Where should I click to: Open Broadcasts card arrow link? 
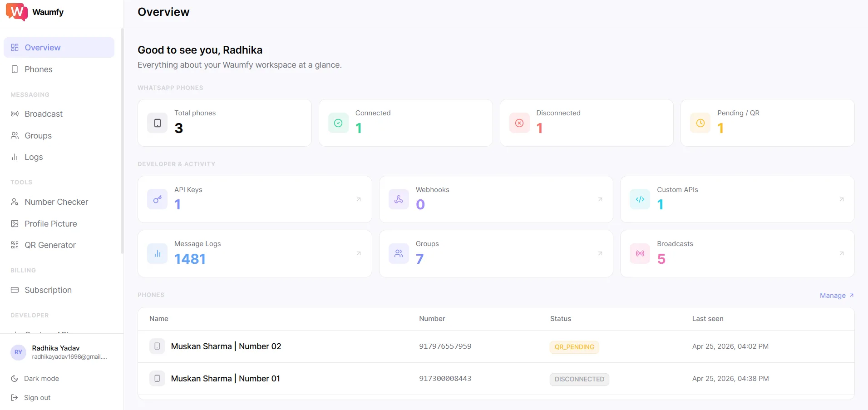(841, 254)
